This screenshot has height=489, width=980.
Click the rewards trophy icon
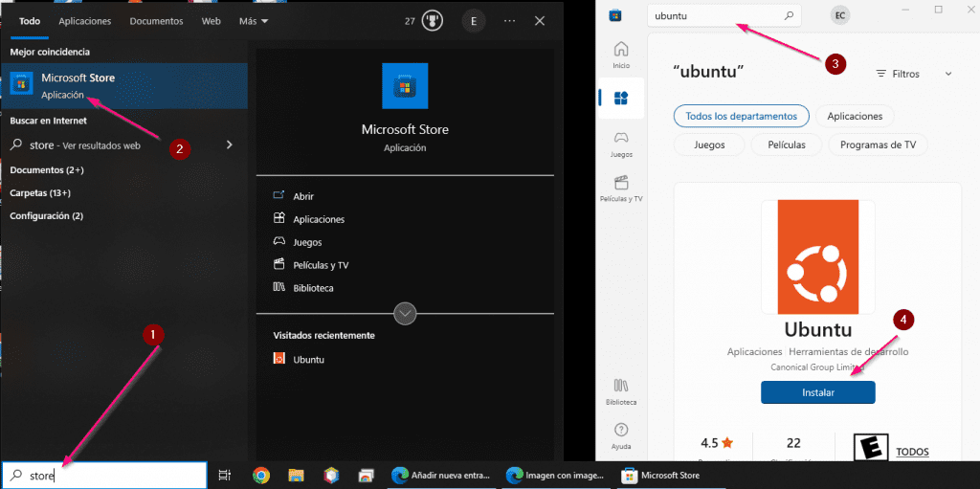431,21
